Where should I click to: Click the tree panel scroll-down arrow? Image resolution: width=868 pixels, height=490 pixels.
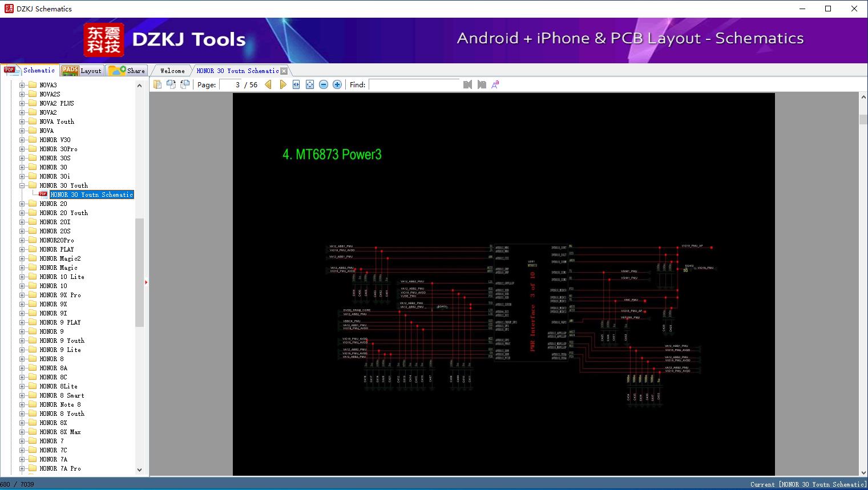[139, 470]
